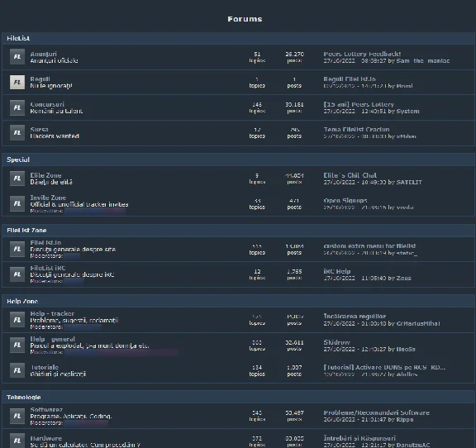This screenshot has width=476, height=448.
Task: Click the FL icon beside FileList IRC
Action: [17, 274]
